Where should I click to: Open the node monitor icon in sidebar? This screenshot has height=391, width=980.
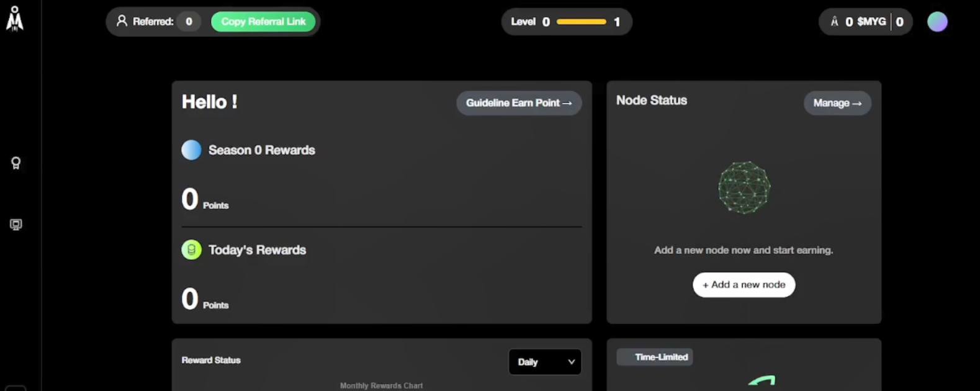pyautogui.click(x=16, y=225)
